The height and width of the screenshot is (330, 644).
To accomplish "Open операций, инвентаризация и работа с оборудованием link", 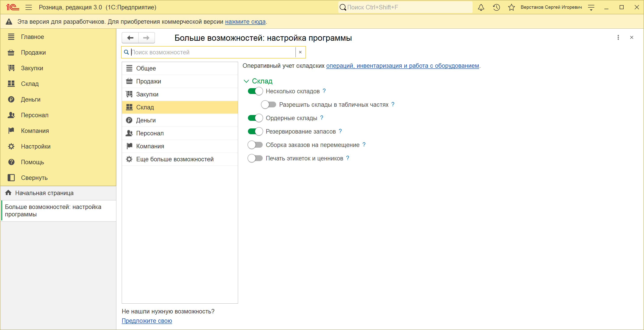I will click(403, 66).
